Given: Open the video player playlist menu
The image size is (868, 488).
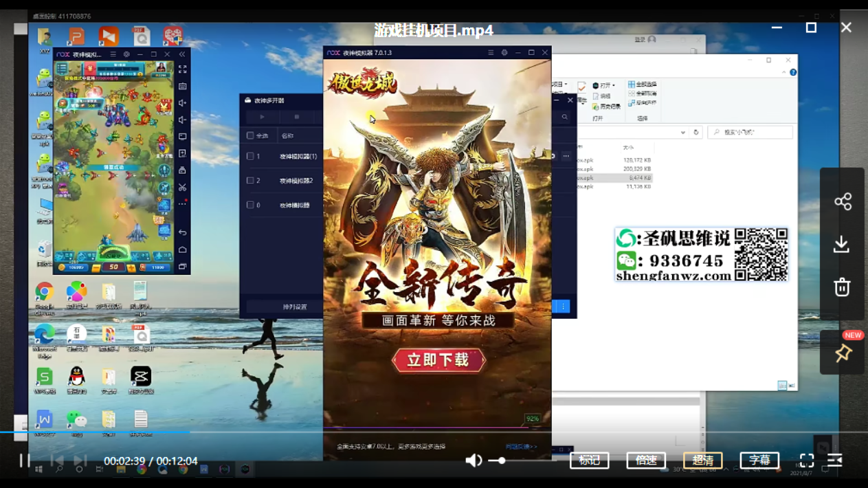Looking at the screenshot, I should (x=835, y=461).
